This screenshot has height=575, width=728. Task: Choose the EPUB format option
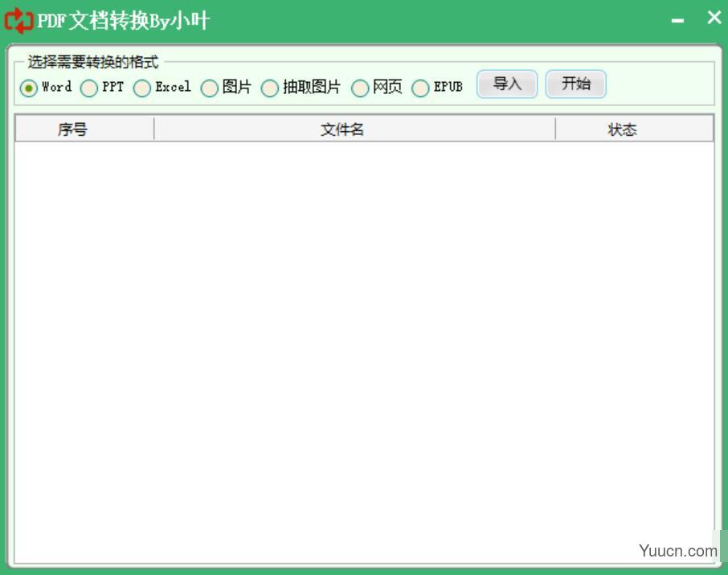pyautogui.click(x=420, y=88)
